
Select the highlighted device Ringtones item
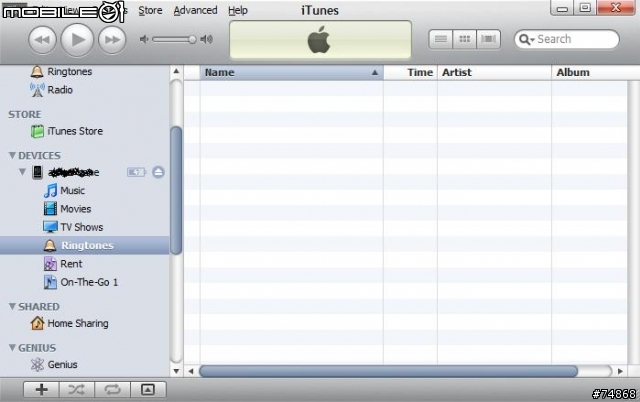coord(85,245)
